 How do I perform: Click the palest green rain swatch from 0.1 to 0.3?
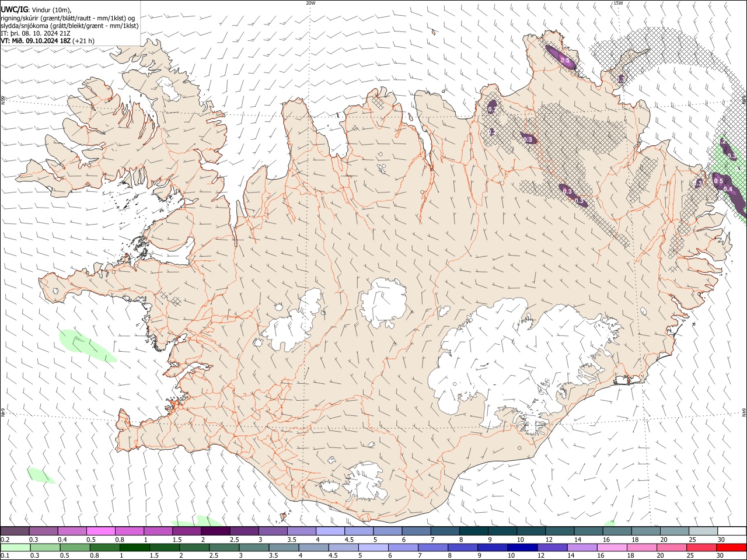(x=15, y=547)
